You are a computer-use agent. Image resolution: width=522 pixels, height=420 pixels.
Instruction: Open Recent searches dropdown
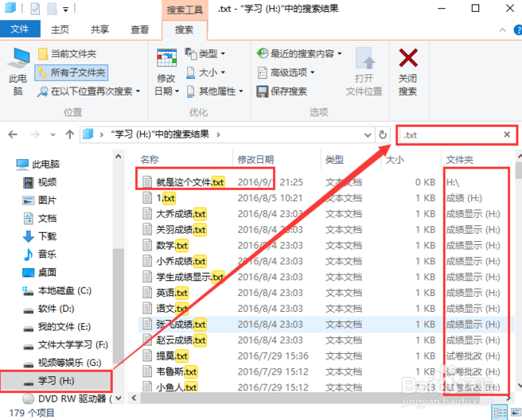(299, 53)
